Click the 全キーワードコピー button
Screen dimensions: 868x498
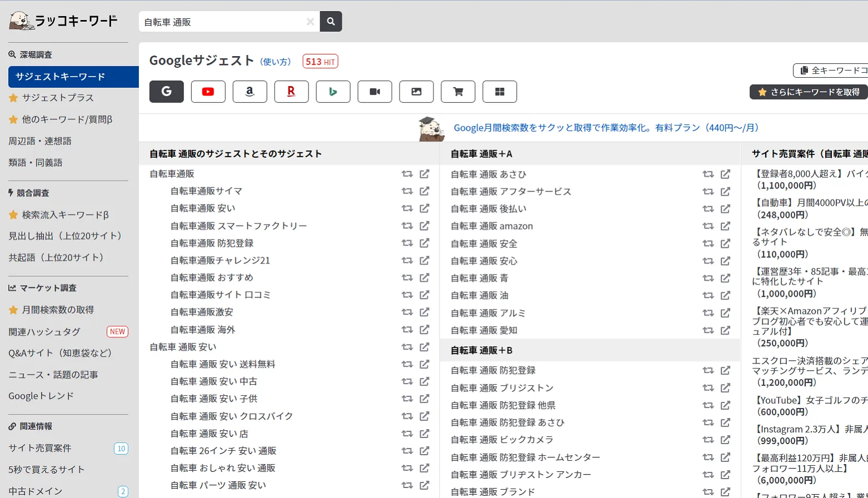click(x=831, y=71)
